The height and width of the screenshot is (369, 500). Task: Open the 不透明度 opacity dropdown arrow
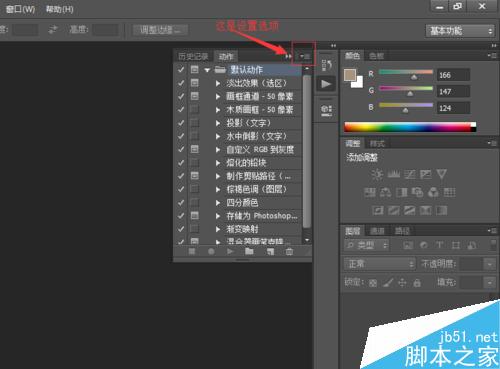tap(490, 264)
